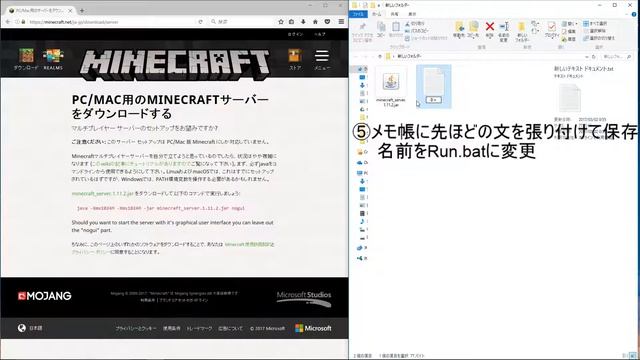Click Invert selection in ribbon

pyautogui.click(x=599, y=38)
